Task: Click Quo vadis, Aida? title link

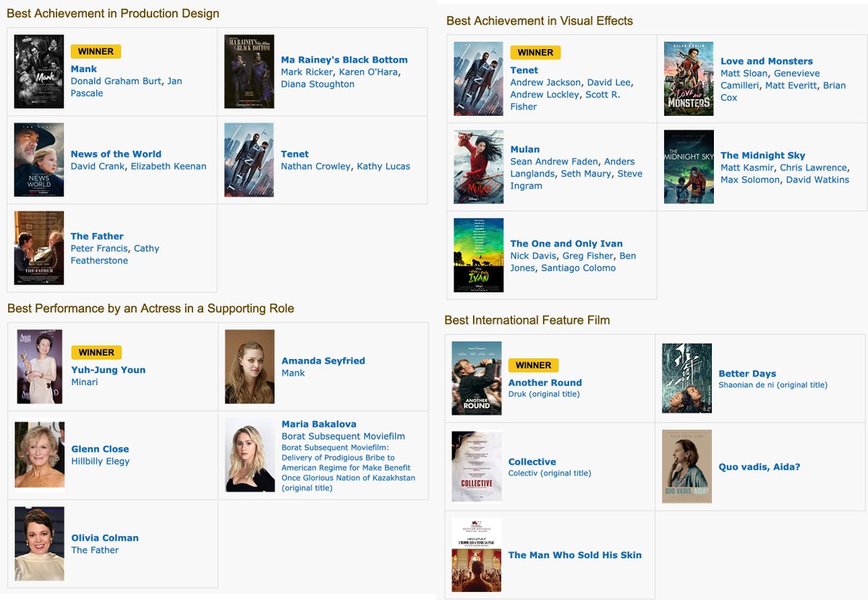Action: coord(759,467)
